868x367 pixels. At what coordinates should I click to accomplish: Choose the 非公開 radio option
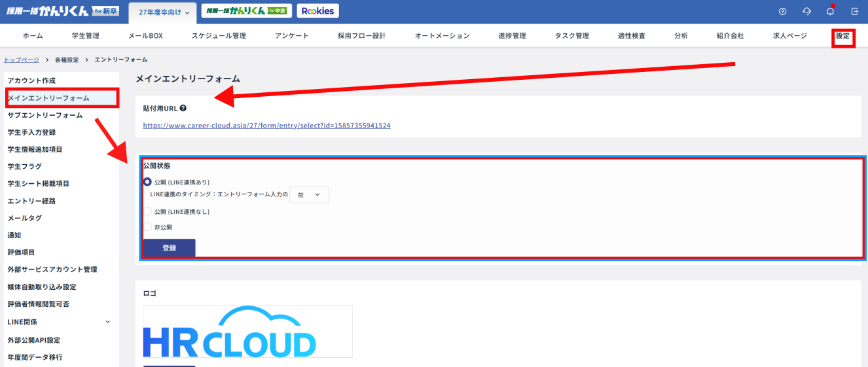click(x=147, y=227)
